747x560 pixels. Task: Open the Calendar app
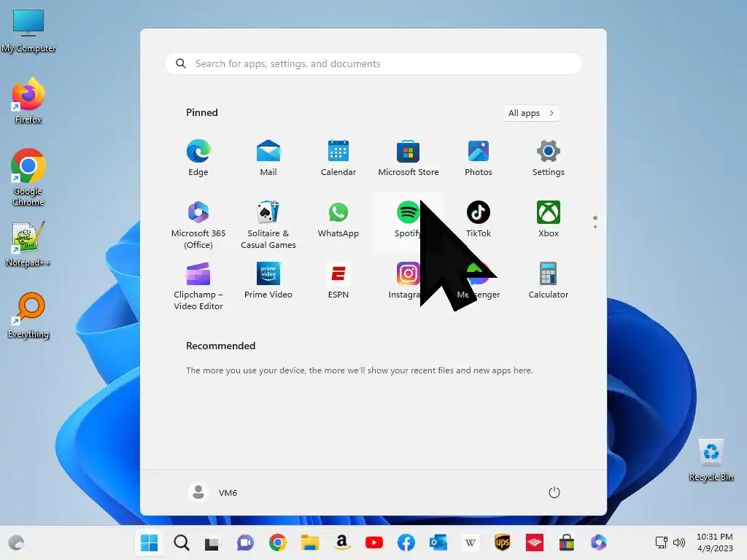(x=338, y=158)
